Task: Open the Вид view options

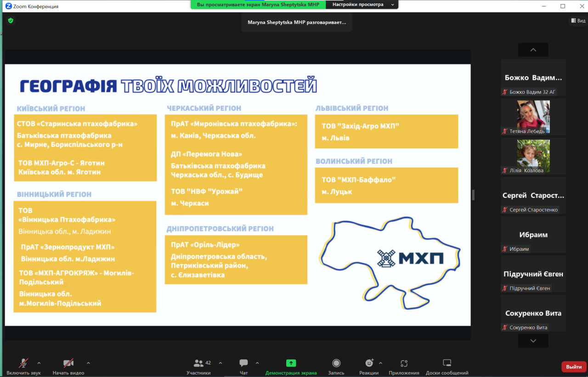Action: (x=578, y=21)
